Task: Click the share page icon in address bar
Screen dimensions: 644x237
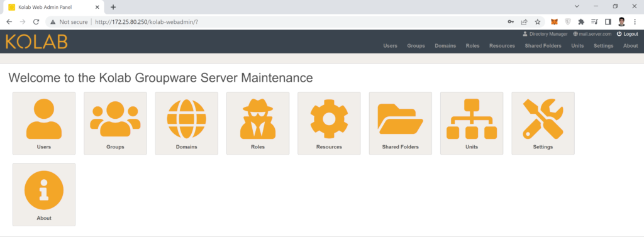Action: [524, 22]
